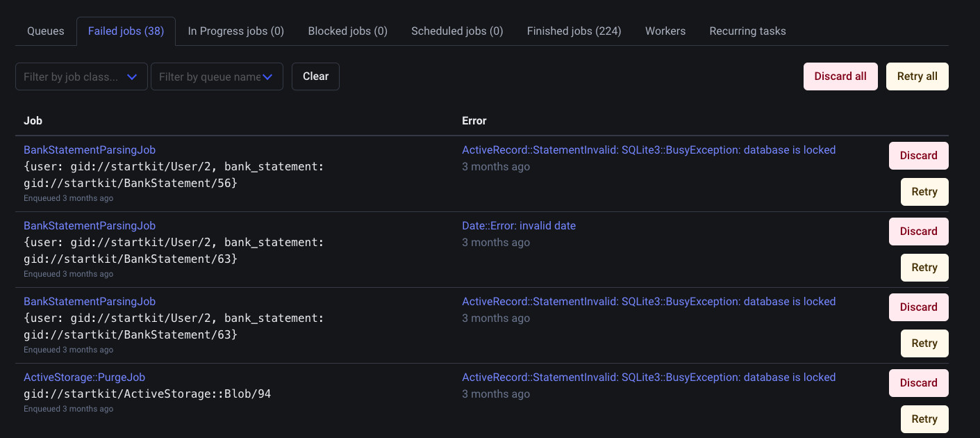Screen dimensions: 980x438
Task: Switch to Recurring tasks tab
Action: pos(747,31)
